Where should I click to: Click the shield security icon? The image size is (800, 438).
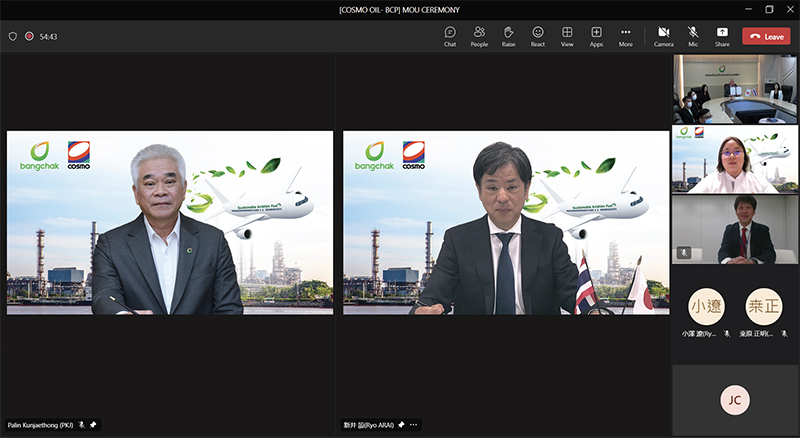(13, 36)
